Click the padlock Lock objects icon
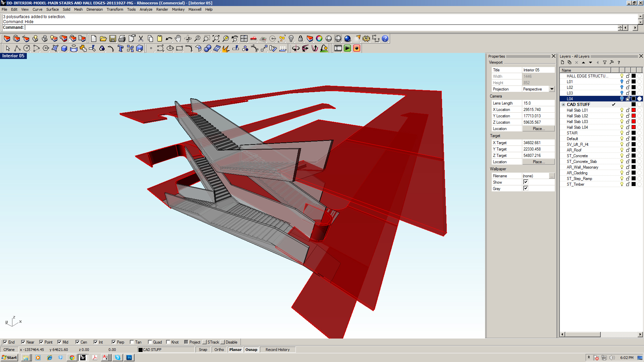 (301, 39)
